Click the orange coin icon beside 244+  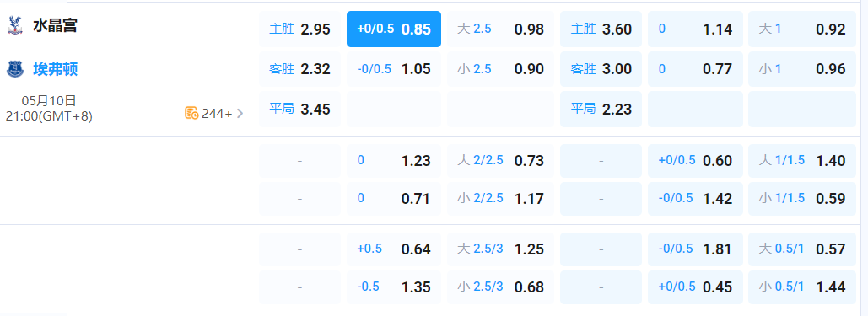(x=191, y=114)
